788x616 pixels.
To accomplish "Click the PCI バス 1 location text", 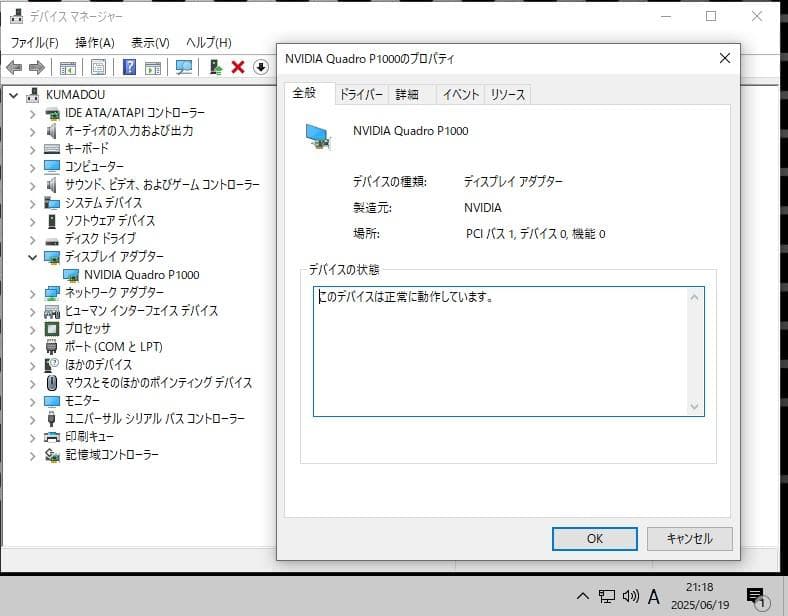I will (535, 234).
